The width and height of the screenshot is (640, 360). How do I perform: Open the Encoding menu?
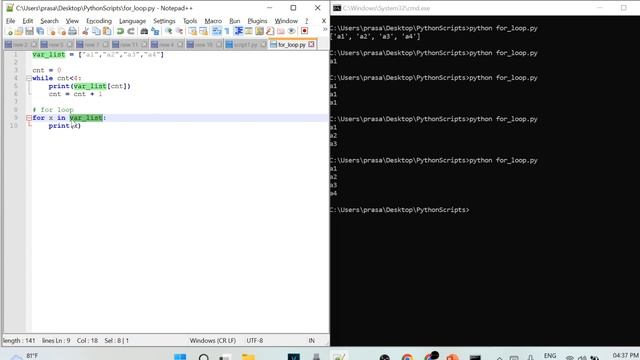(x=99, y=21)
